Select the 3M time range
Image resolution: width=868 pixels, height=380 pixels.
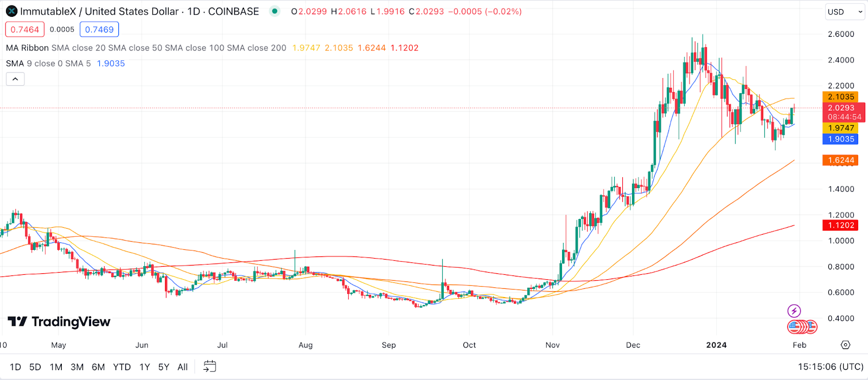coord(77,367)
